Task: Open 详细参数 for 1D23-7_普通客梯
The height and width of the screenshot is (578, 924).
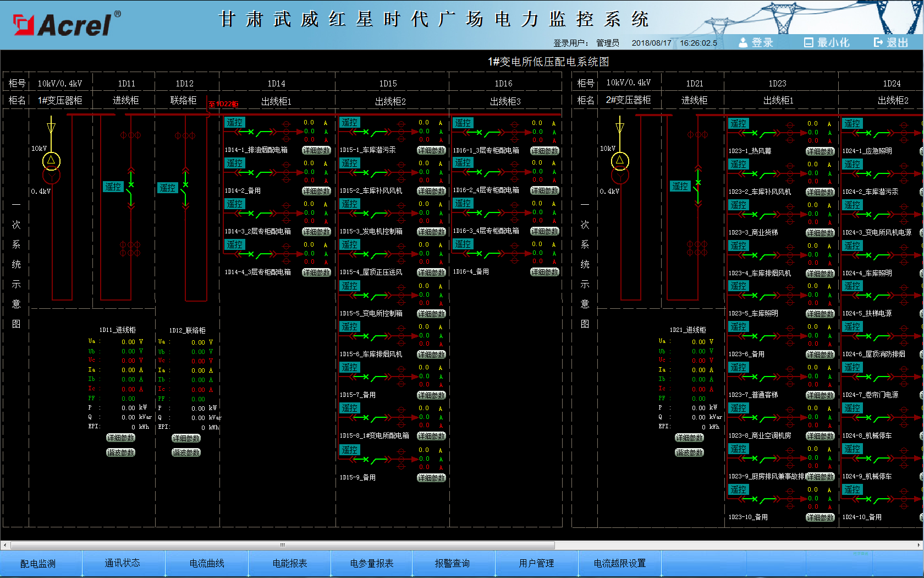Action: pos(821,395)
